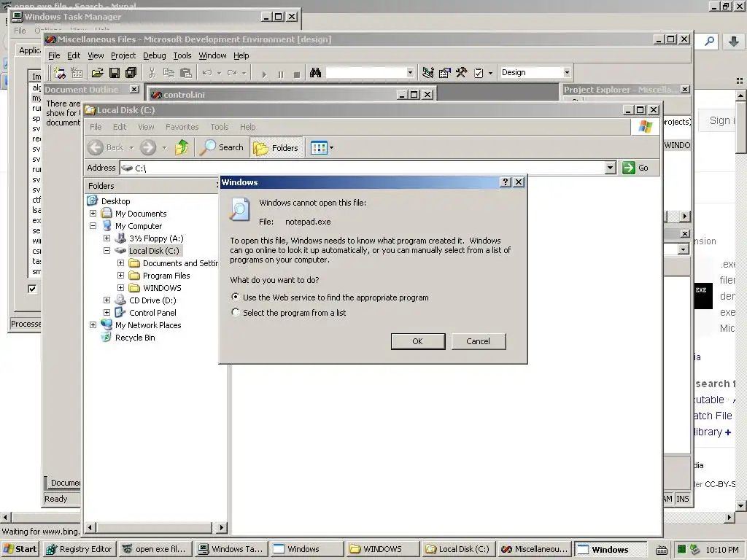747x560 pixels.
Task: Expand My Documents tree node
Action: coord(93,214)
